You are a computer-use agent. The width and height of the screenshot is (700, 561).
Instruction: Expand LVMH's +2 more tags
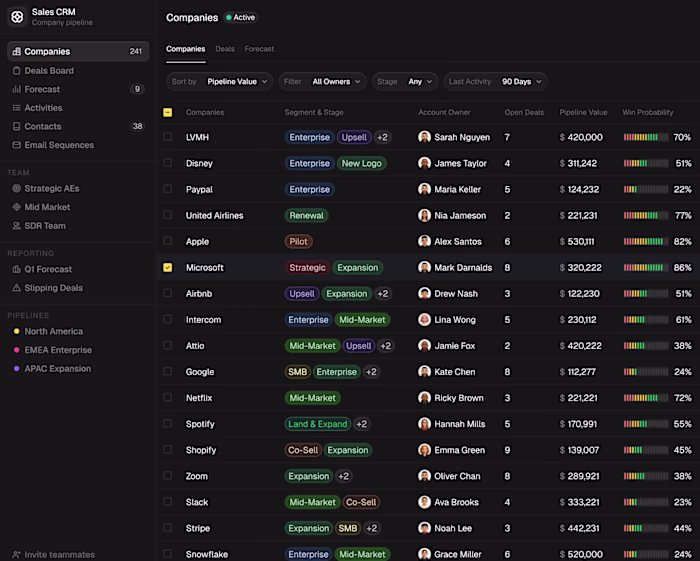click(383, 137)
